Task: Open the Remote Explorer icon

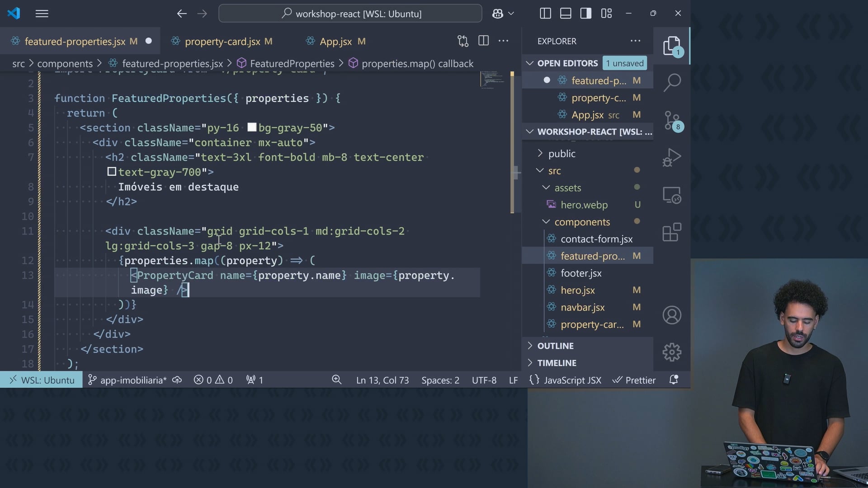Action: (672, 195)
